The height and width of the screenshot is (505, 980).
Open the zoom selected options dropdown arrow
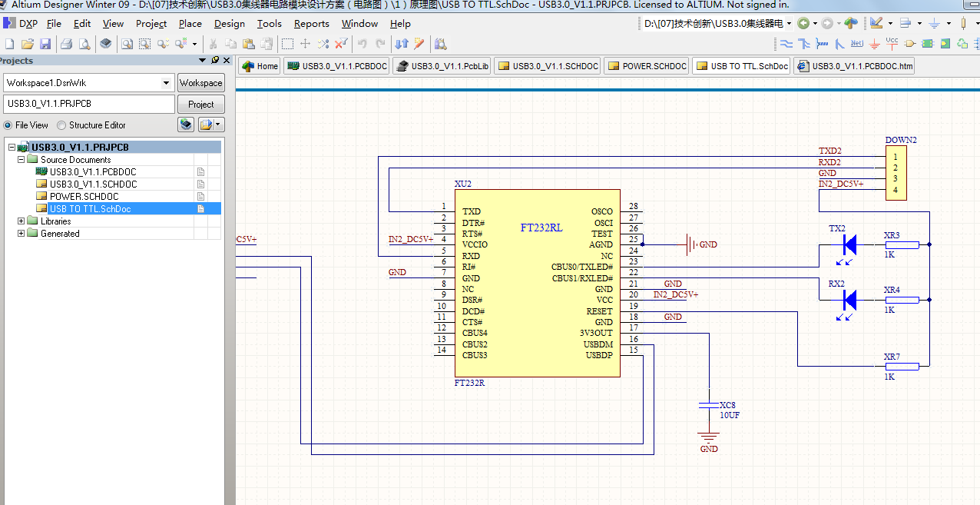[x=194, y=44]
